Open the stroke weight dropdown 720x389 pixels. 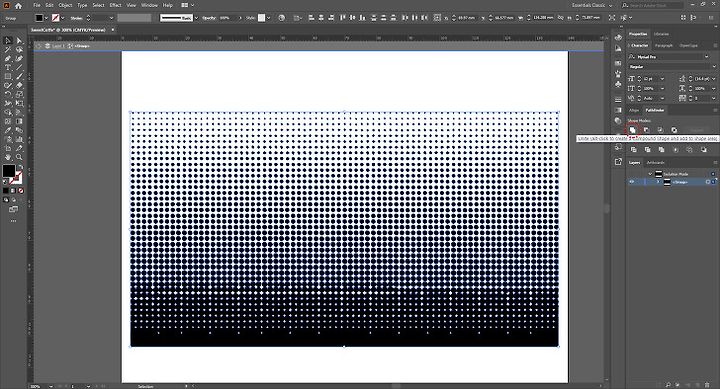coord(111,18)
